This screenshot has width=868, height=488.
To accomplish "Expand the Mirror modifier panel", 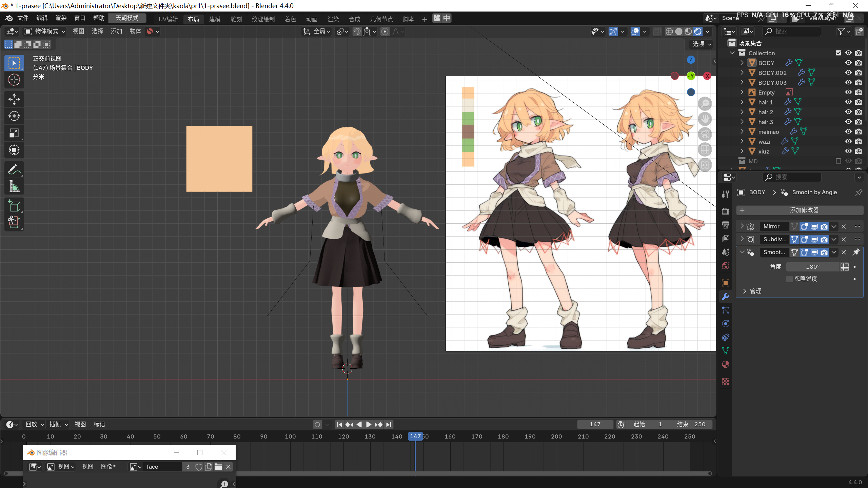I will 742,226.
